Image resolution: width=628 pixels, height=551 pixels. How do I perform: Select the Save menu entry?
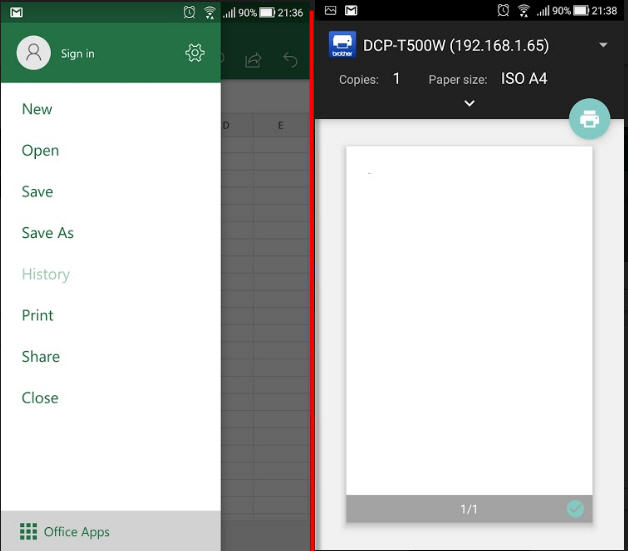[37, 192]
